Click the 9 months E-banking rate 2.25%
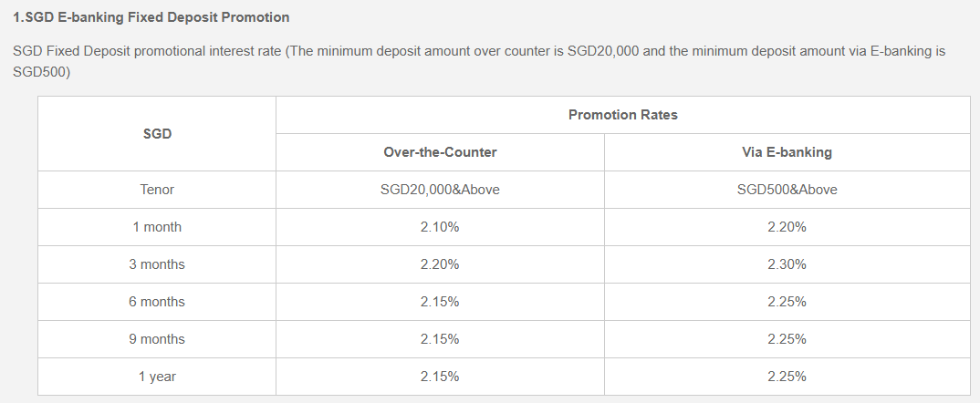 pyautogui.click(x=787, y=339)
